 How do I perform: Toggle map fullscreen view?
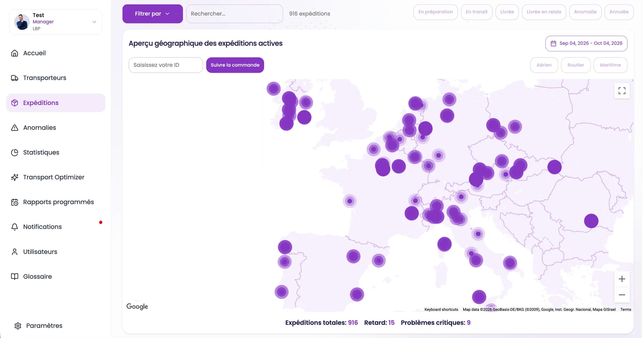pyautogui.click(x=622, y=91)
